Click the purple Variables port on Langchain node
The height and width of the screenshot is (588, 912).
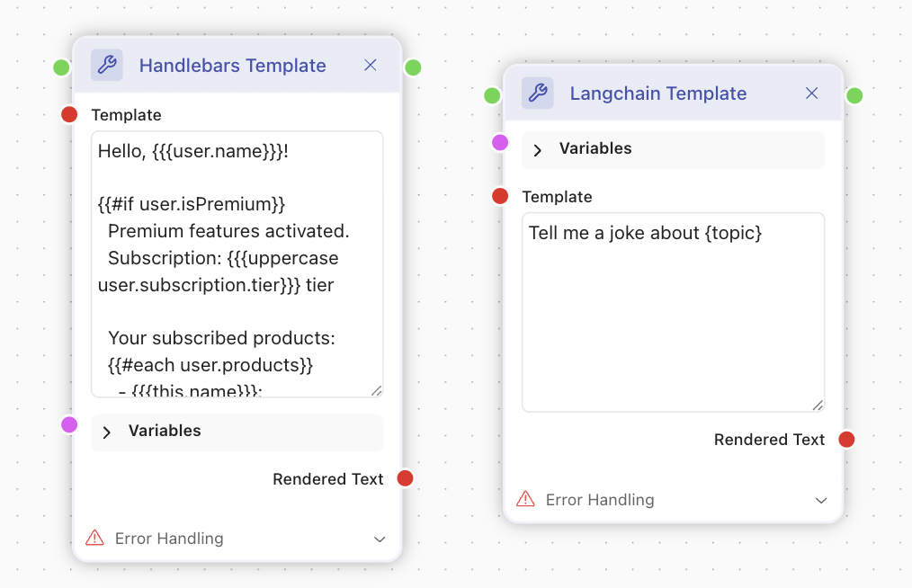click(x=500, y=142)
